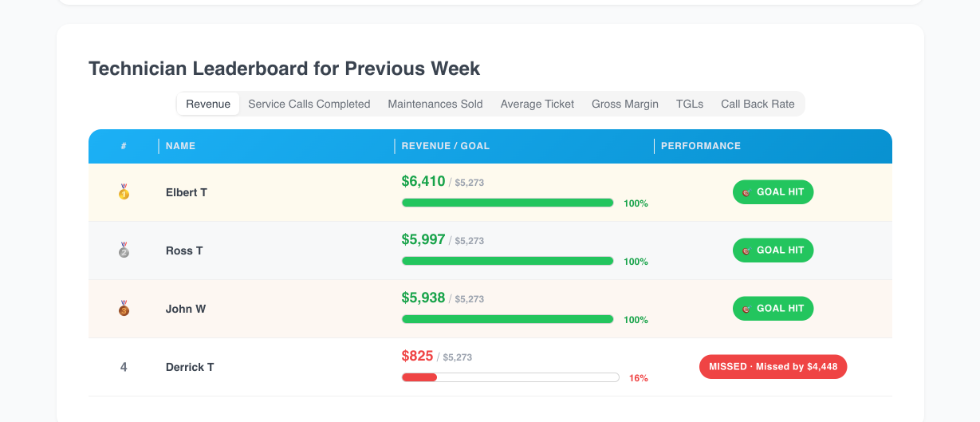Click the bronze medal icon for John W
The width and height of the screenshot is (980, 422).
[124, 309]
